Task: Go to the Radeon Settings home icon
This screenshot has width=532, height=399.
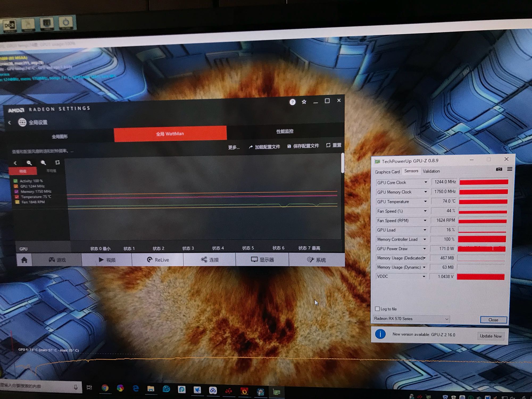Action: [x=24, y=260]
